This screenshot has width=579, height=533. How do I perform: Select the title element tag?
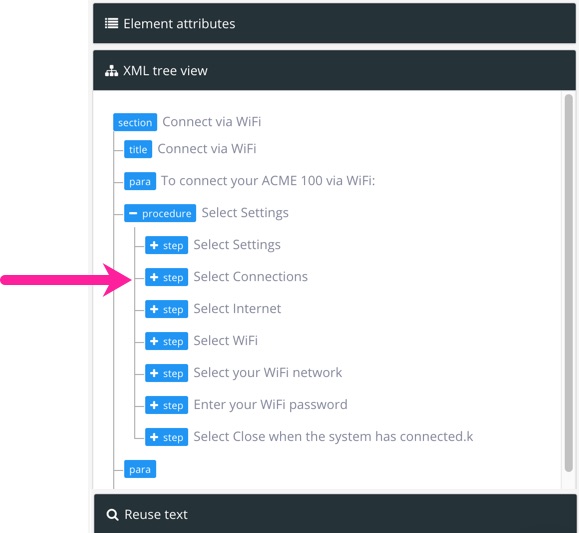point(138,149)
